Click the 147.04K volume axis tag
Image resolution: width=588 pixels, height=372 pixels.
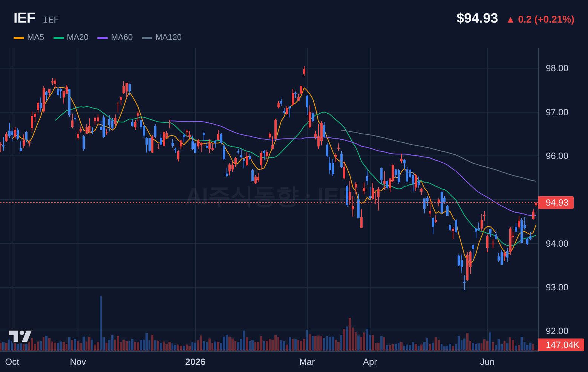(561, 345)
